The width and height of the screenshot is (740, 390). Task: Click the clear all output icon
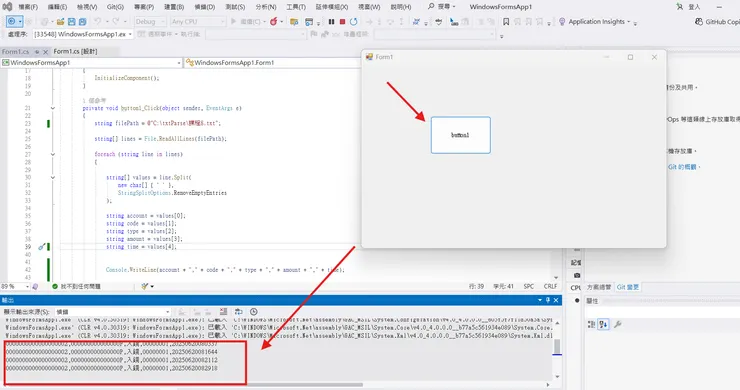tap(223, 312)
